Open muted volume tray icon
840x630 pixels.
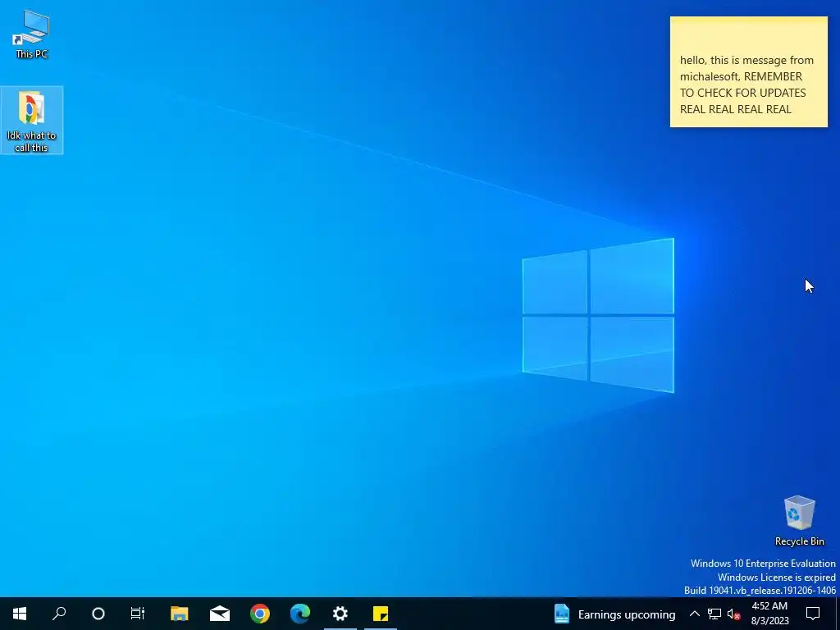733,614
